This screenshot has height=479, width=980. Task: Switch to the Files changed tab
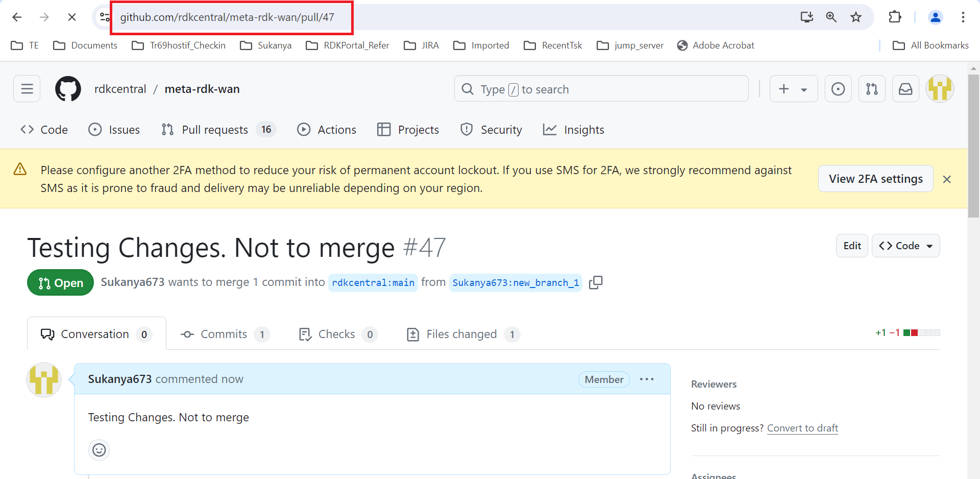pos(463,334)
